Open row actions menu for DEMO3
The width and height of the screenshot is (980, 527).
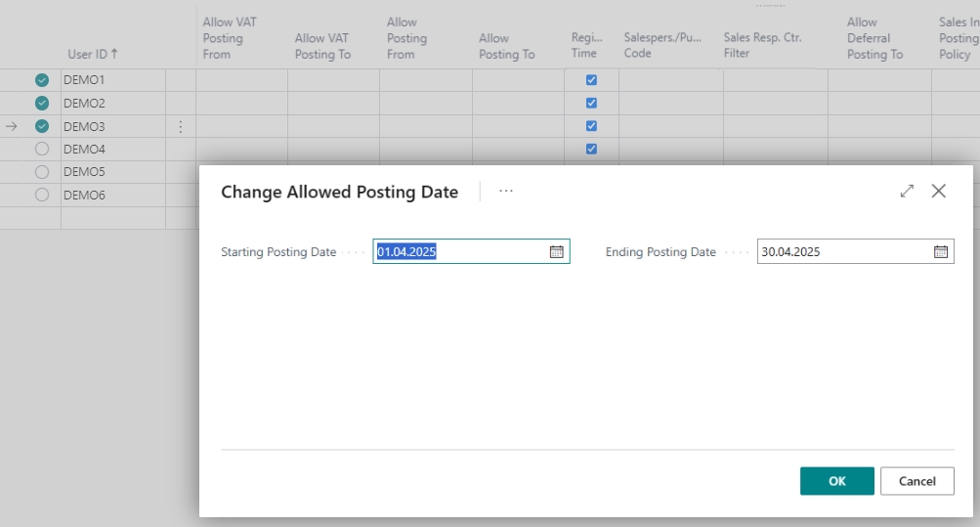[x=180, y=126]
